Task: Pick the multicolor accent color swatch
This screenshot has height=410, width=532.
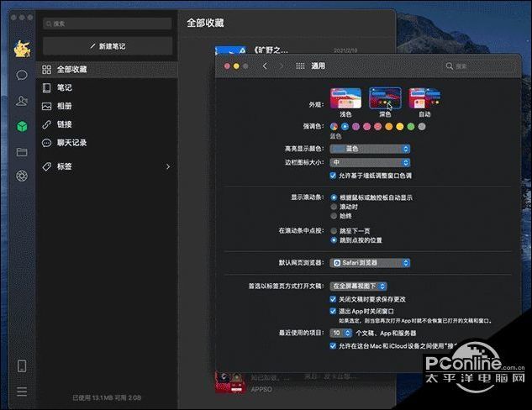Action: coord(334,127)
